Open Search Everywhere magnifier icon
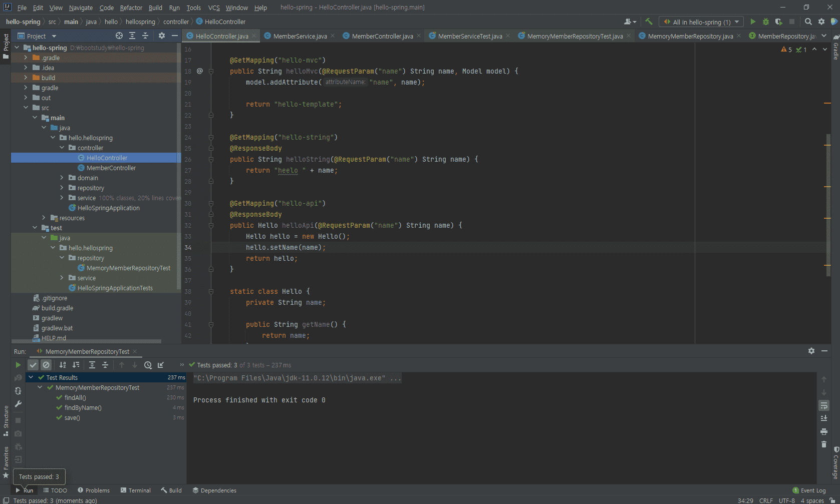The image size is (840, 504). click(808, 22)
